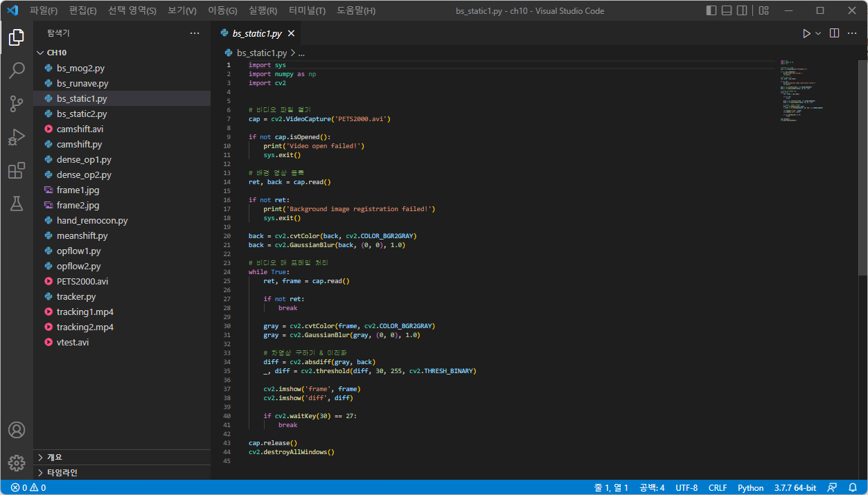This screenshot has height=495, width=868.
Task: Select bs_static1.py in explorer tree
Action: coord(122,98)
